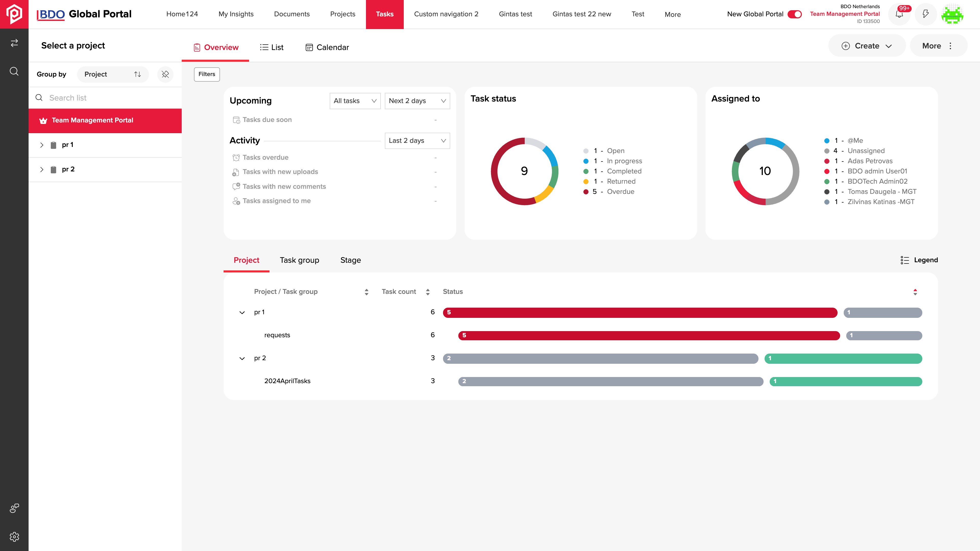Click the lightning bolt quick actions icon
980x551 pixels.
click(926, 14)
